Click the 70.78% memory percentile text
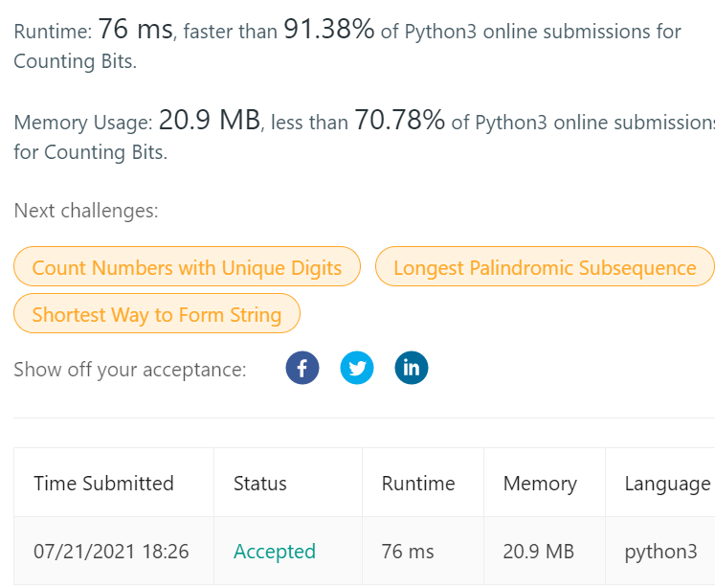The height and width of the screenshot is (588, 715). 399,120
